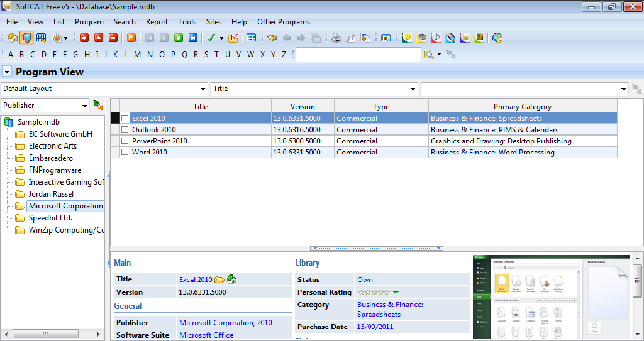Jump to last record blue arrow icon
Viewport: 644px width, 341px height.
[192, 38]
